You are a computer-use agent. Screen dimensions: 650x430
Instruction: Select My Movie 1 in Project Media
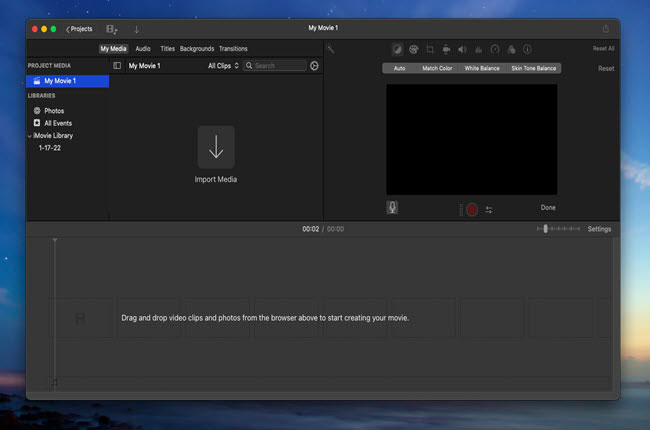68,81
